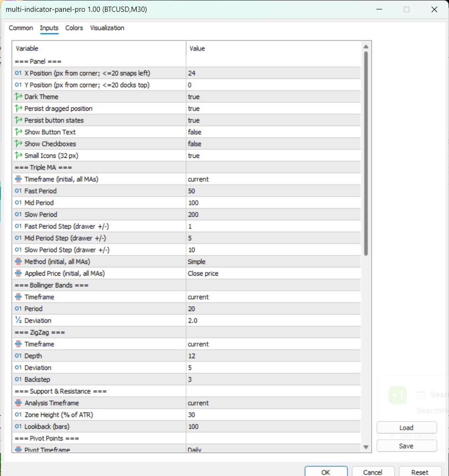Close the indicator properties dialog
This screenshot has width=449, height=476.
coord(434,9)
